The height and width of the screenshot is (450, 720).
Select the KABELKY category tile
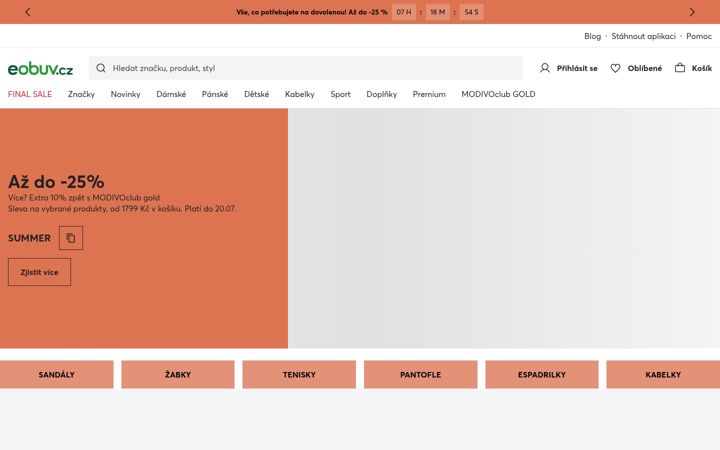tap(663, 375)
